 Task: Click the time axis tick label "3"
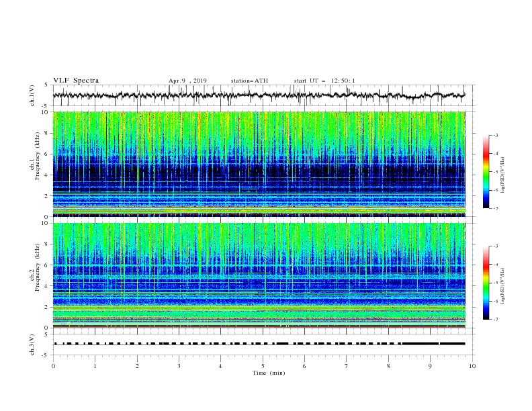[x=179, y=366]
